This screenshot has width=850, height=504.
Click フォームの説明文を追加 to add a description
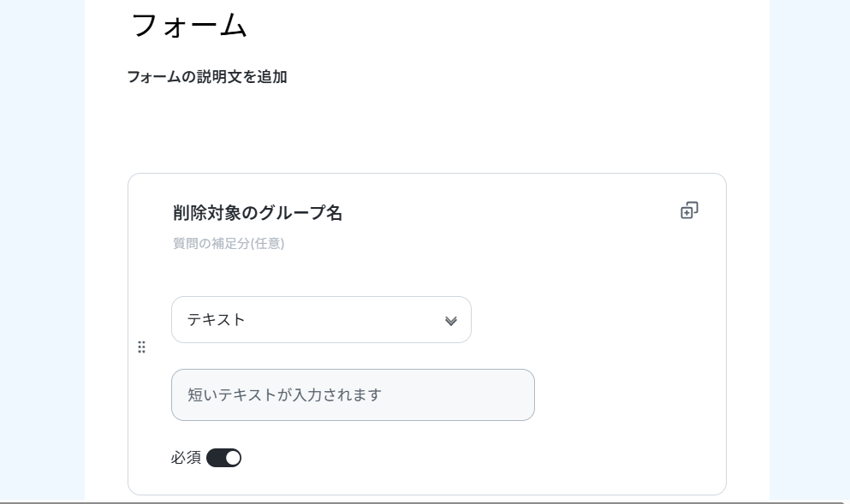pos(206,77)
